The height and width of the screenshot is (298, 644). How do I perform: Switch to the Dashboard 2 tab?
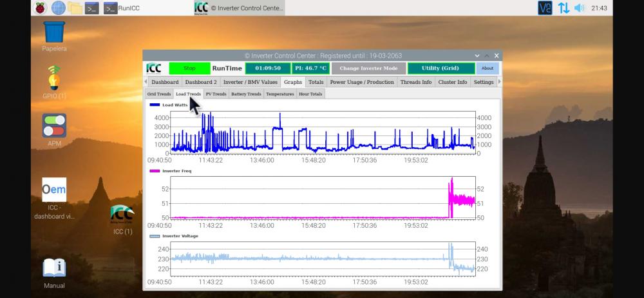[201, 82]
